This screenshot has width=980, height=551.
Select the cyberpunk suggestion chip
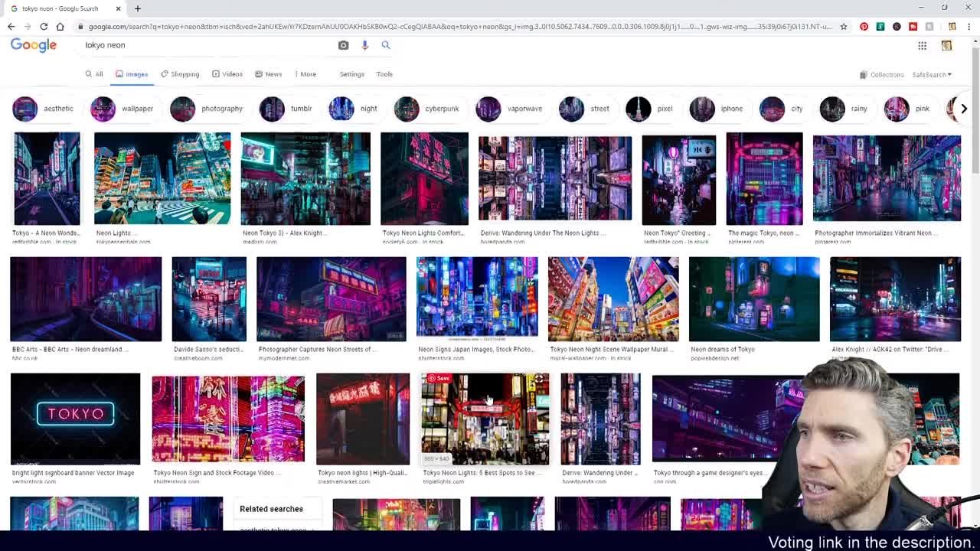point(427,109)
